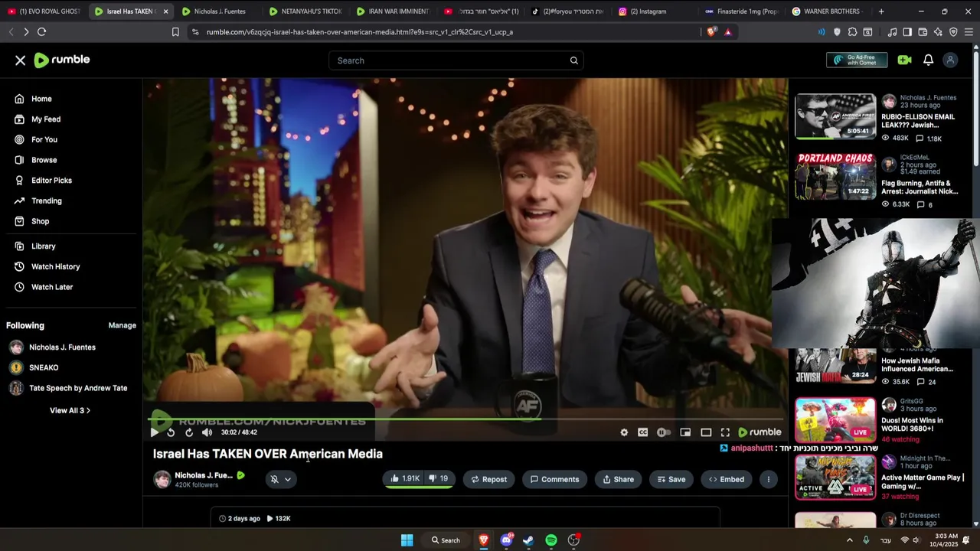Open SNEAKO followed channel
This screenshot has width=980, height=551.
pos(43,368)
